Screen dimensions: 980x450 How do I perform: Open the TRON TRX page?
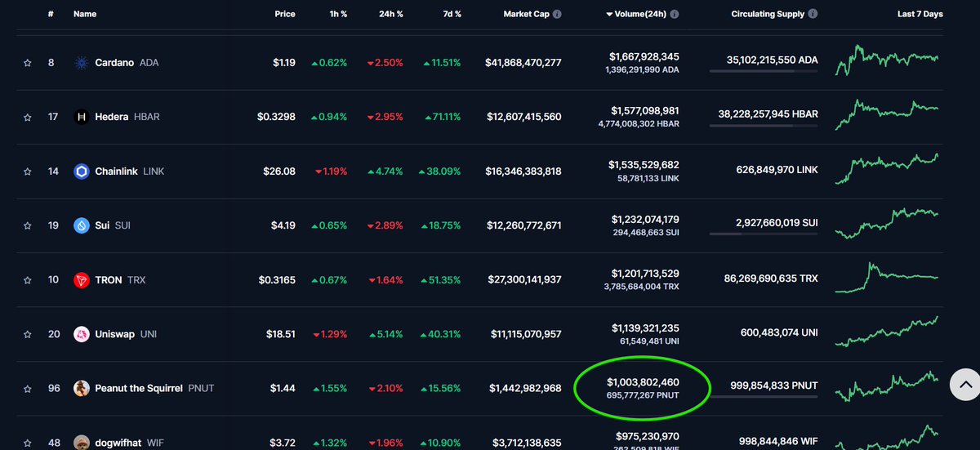coord(120,280)
